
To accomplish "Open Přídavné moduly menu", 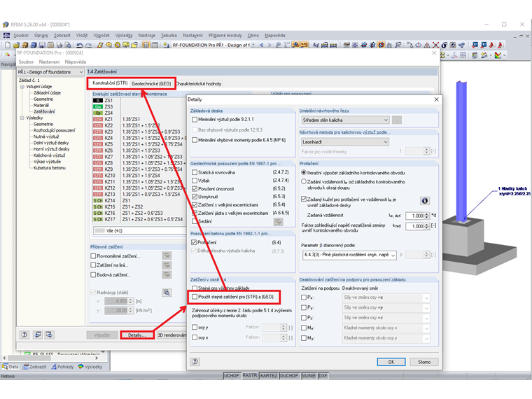I will pos(225,35).
